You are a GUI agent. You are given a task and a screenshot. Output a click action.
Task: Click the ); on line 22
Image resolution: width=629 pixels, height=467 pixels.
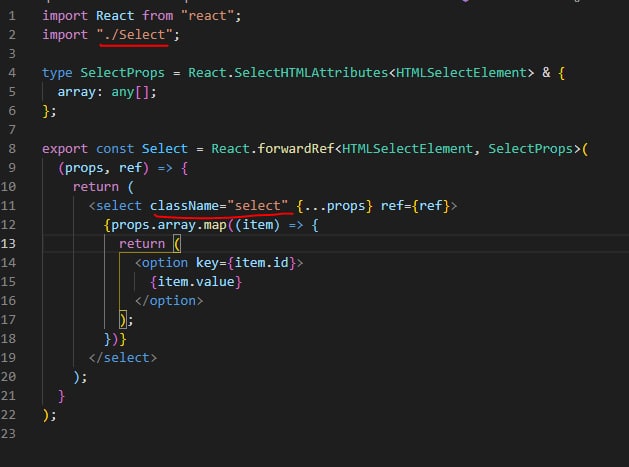tap(49, 415)
